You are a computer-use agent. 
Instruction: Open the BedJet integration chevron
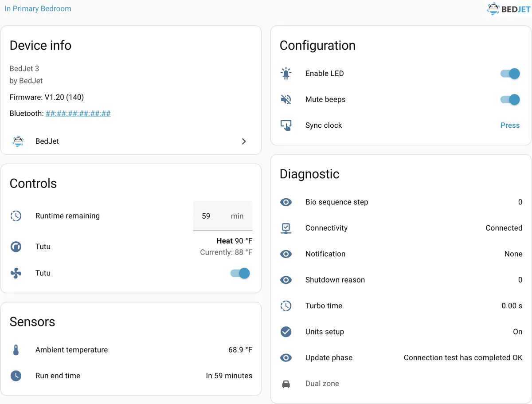(244, 141)
